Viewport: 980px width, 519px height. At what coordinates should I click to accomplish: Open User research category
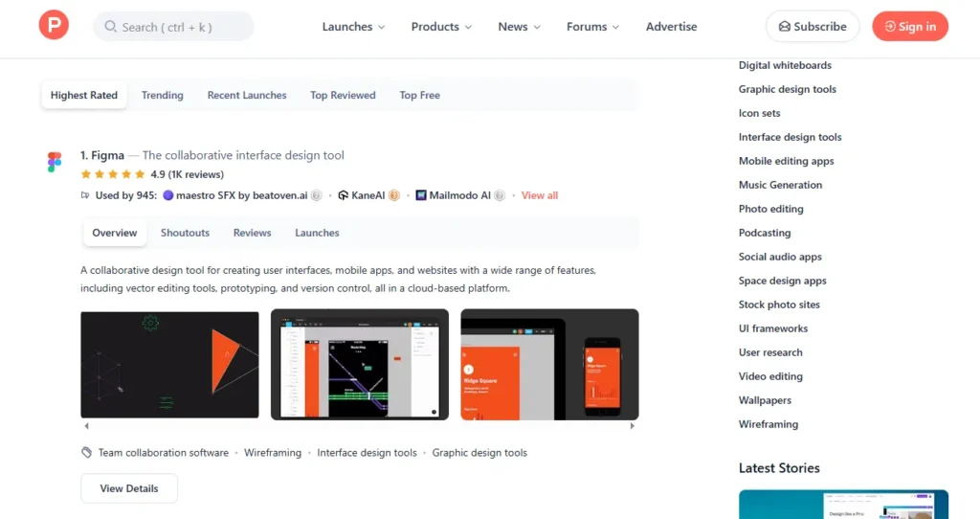[x=770, y=352]
